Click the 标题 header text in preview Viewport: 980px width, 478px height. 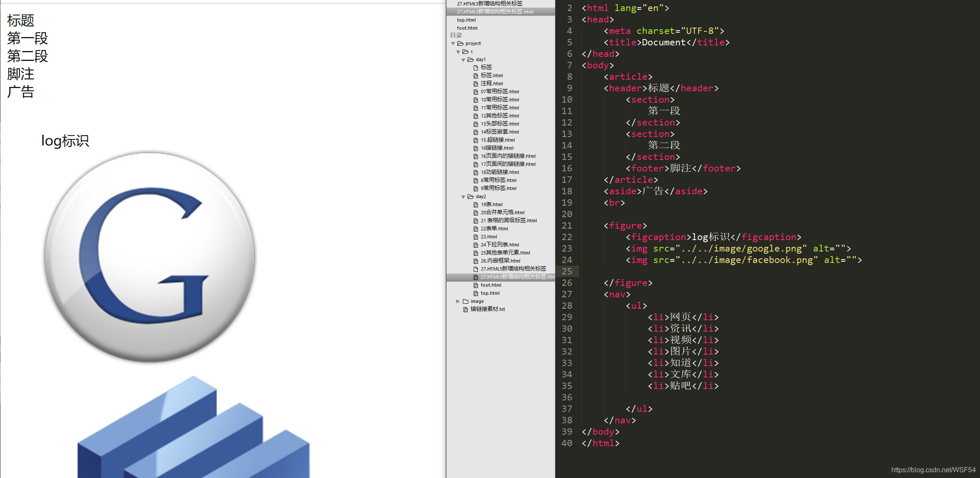(x=21, y=20)
